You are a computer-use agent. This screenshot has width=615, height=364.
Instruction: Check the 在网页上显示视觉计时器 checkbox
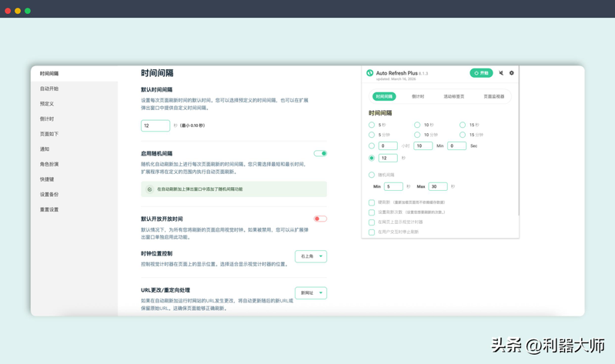372,222
